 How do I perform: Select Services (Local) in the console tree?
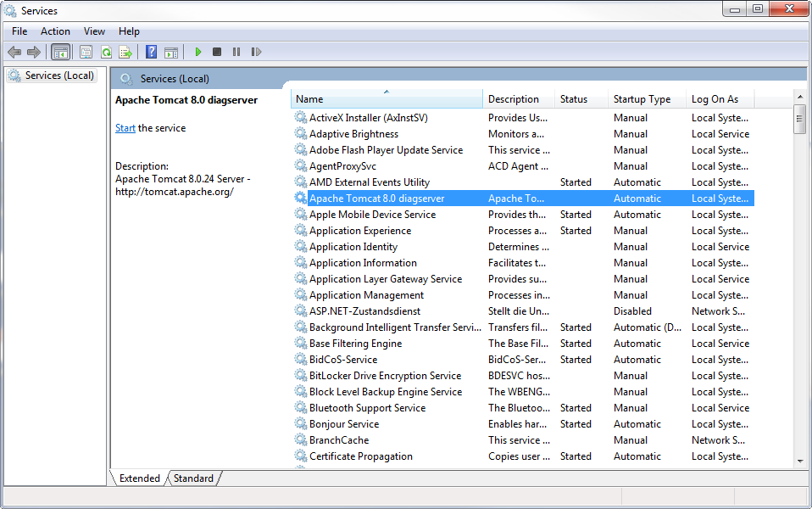pos(53,76)
